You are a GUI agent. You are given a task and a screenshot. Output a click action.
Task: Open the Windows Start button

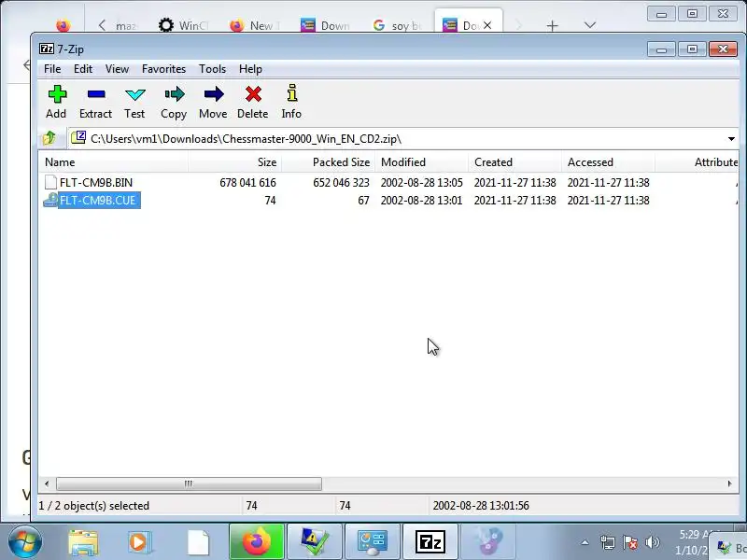click(25, 542)
